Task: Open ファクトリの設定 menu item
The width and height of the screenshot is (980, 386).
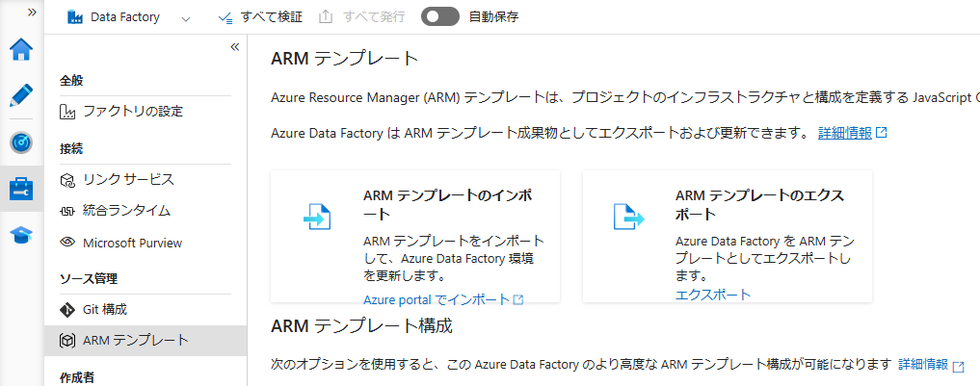Action: 145,112
